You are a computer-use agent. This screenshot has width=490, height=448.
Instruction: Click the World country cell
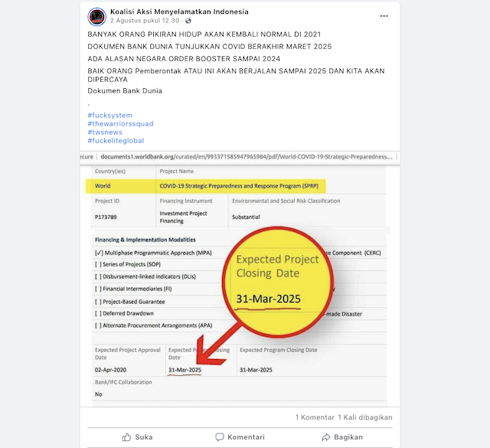pyautogui.click(x=103, y=185)
